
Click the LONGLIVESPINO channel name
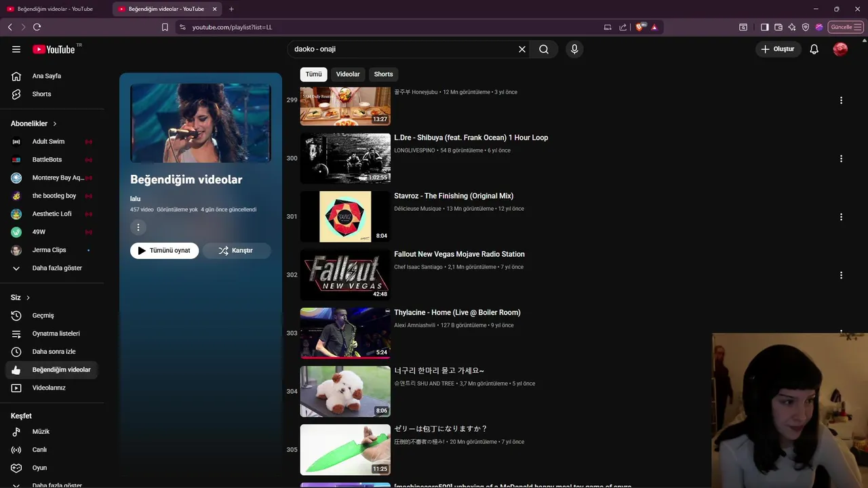[414, 150]
